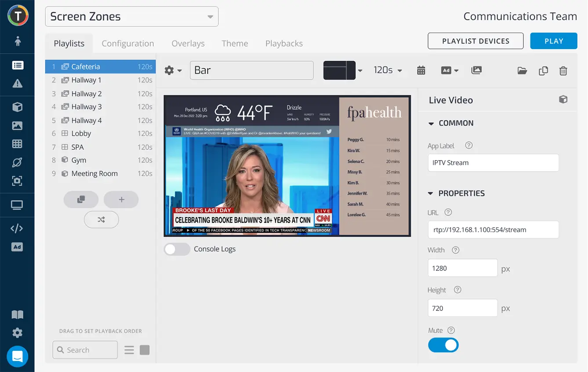The width and height of the screenshot is (588, 372).
Task: Toggle the Console Logs switch
Action: pos(177,249)
